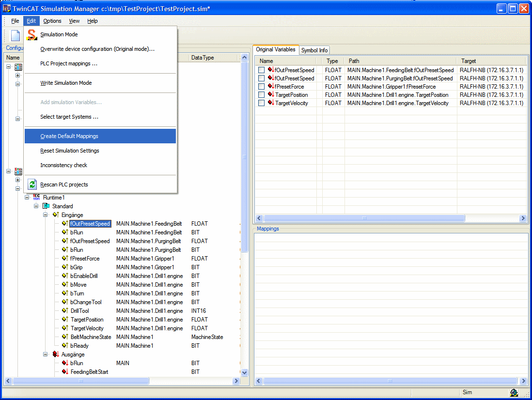
Task: Select the highlighted fOutPresetSpeed tree item
Action: click(90, 224)
